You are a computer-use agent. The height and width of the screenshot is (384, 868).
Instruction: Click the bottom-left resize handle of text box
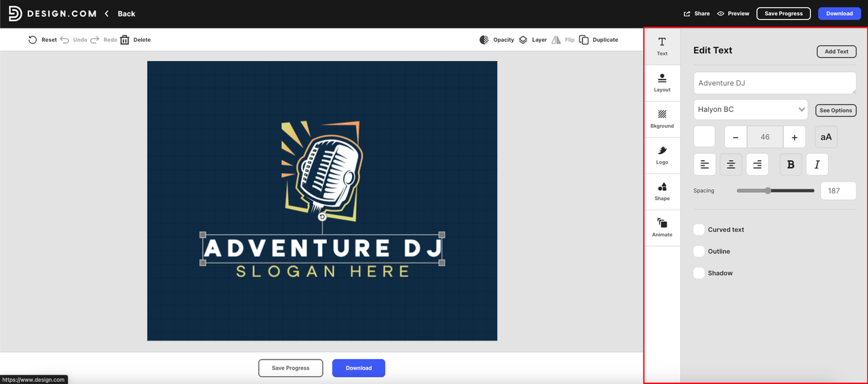[x=203, y=263]
